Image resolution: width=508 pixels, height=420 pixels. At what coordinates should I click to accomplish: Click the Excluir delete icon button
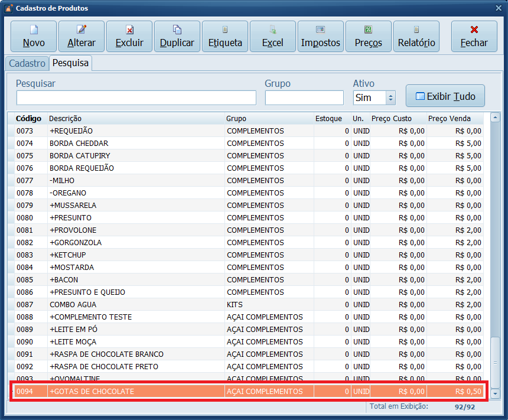[x=129, y=37]
